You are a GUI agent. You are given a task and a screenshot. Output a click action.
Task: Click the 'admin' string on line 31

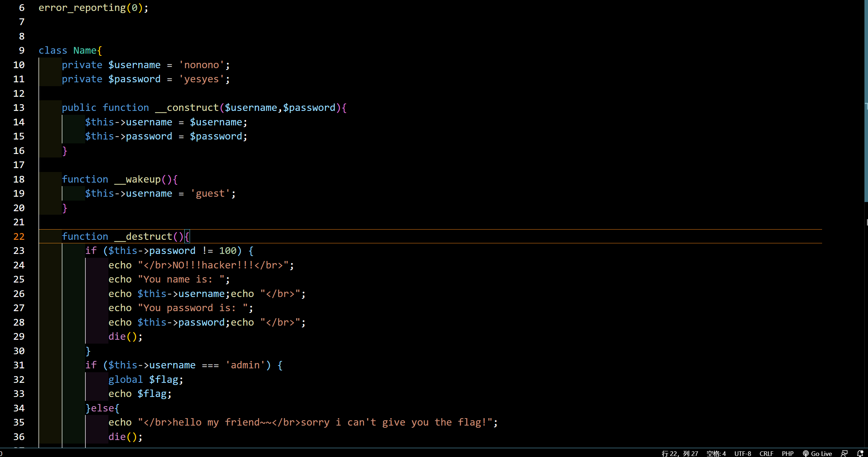(245, 365)
